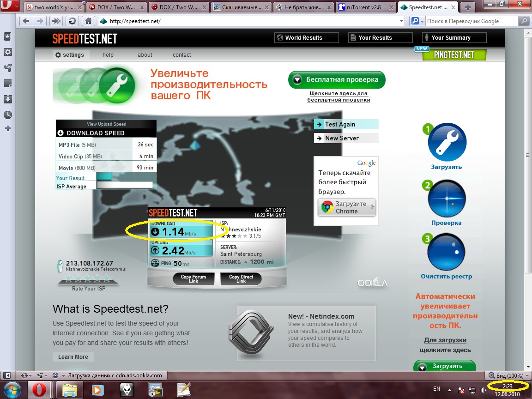Open the PINGTEST.NET banner link

[x=454, y=54]
